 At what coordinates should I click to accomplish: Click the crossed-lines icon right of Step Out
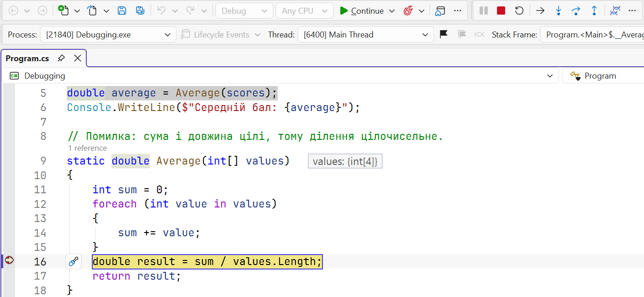click(x=615, y=11)
